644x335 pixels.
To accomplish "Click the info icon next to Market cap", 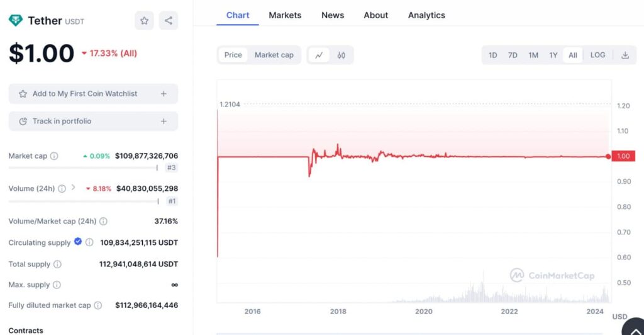I will pyautogui.click(x=54, y=156).
